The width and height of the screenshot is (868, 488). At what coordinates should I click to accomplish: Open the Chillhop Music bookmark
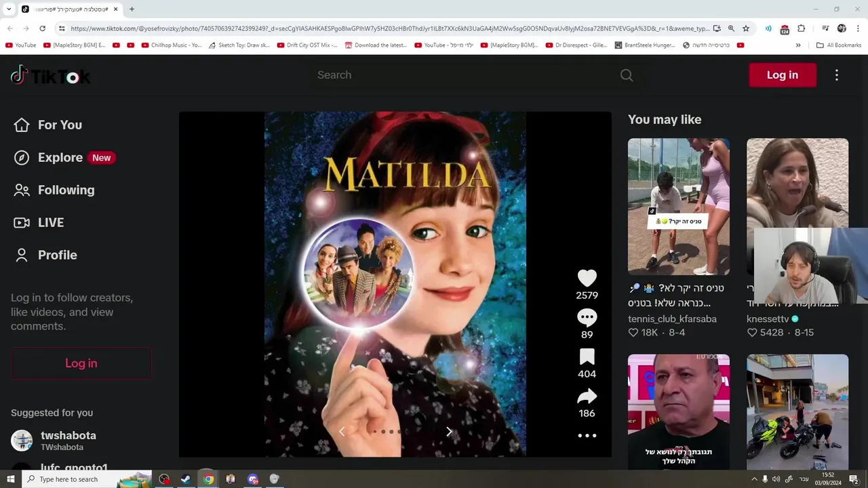[171, 45]
